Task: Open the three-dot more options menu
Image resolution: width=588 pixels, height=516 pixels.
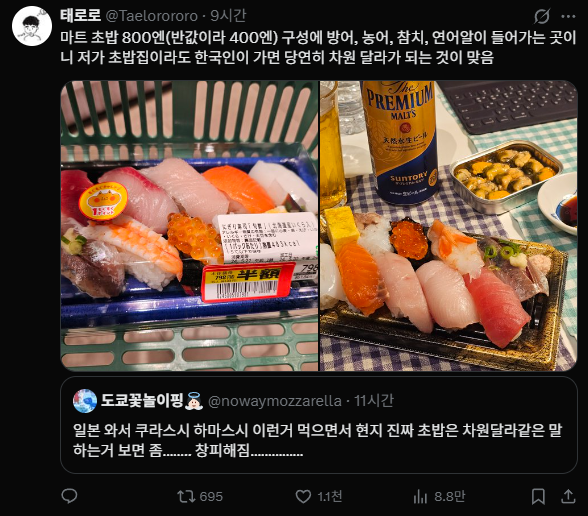Action: [568, 16]
